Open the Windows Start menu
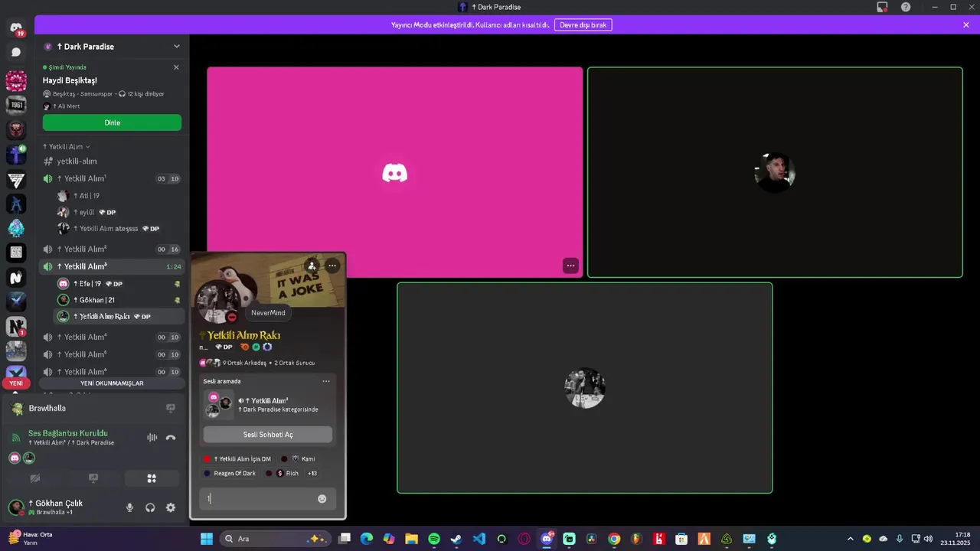980x551 pixels. tap(207, 539)
